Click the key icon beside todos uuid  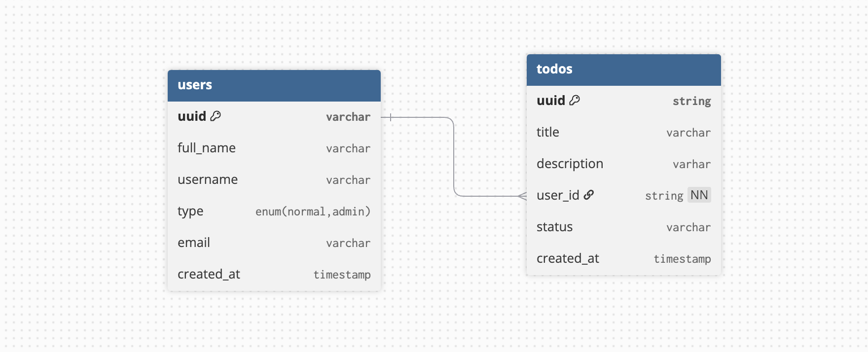coord(575,101)
